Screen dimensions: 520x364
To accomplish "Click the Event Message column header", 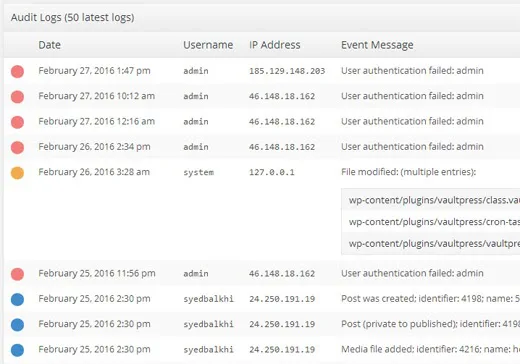I will click(x=377, y=45).
